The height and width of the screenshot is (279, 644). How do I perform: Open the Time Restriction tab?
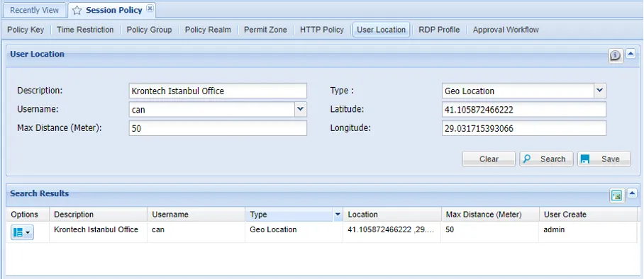(x=85, y=30)
